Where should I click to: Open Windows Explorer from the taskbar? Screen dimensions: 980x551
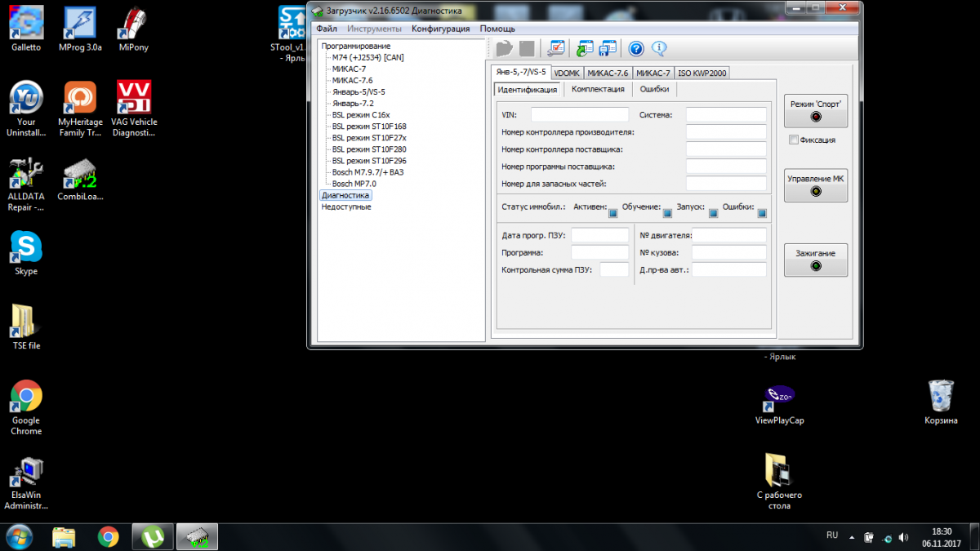click(65, 536)
